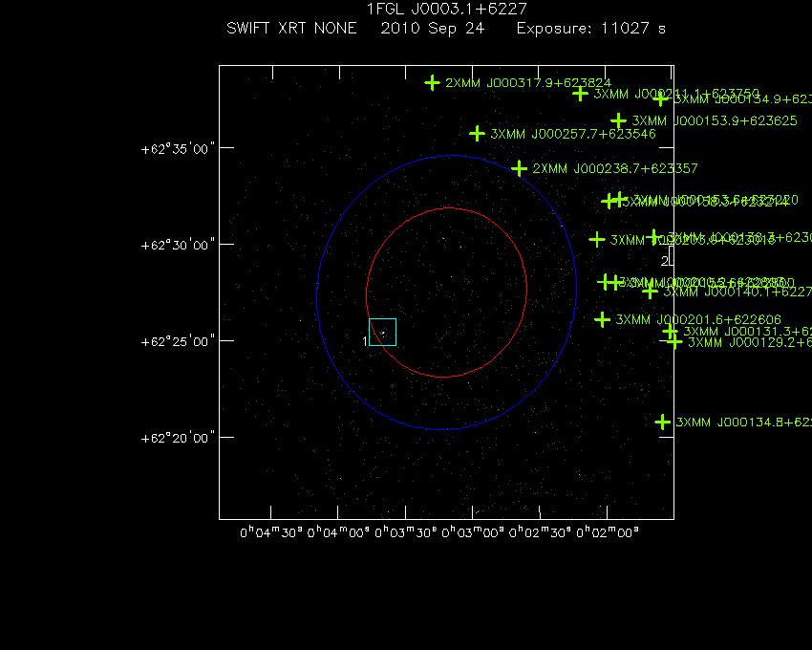
Task: Click the right ascension label 0h03m30s
Action: 405,532
